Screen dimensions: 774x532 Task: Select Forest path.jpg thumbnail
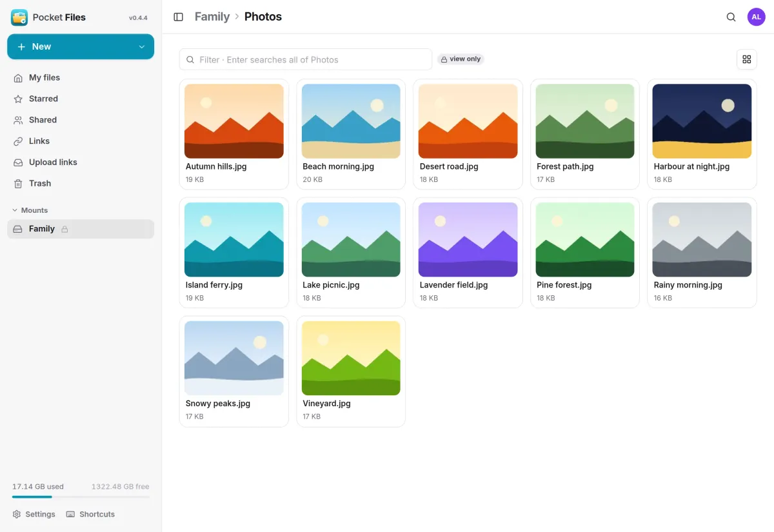click(x=585, y=121)
